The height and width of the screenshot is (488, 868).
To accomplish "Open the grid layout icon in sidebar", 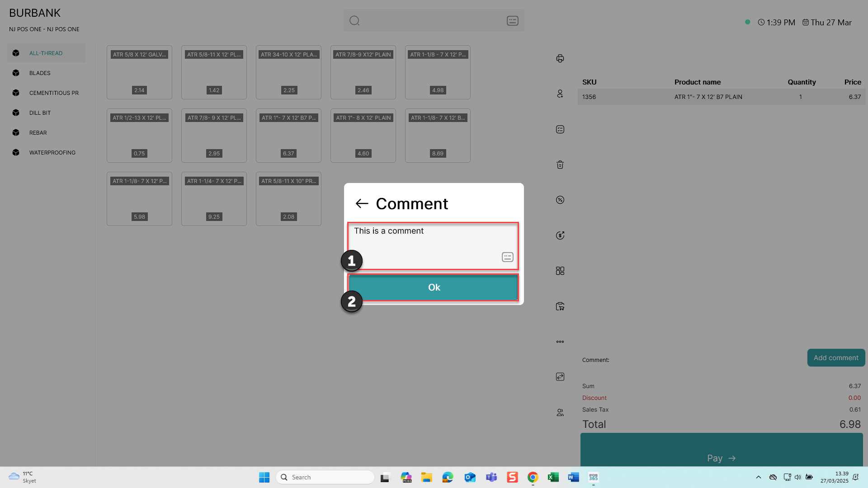I will [560, 271].
